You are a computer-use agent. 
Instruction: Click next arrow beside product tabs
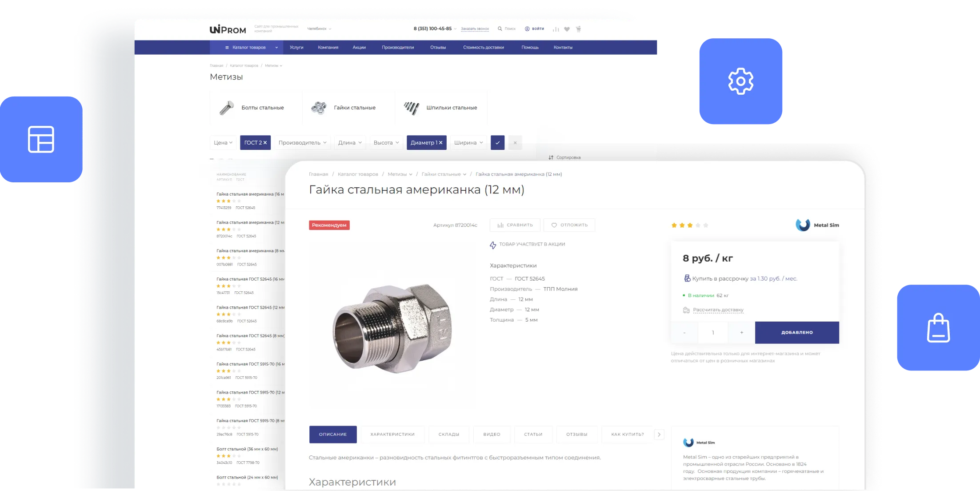coord(659,435)
